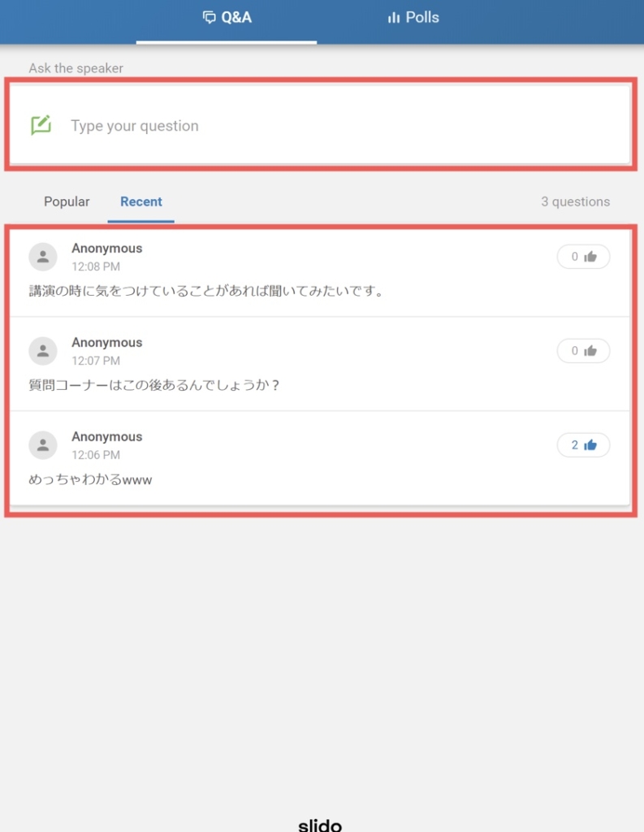The width and height of the screenshot is (644, 832).
Task: Open the Polls tab
Action: 413,19
